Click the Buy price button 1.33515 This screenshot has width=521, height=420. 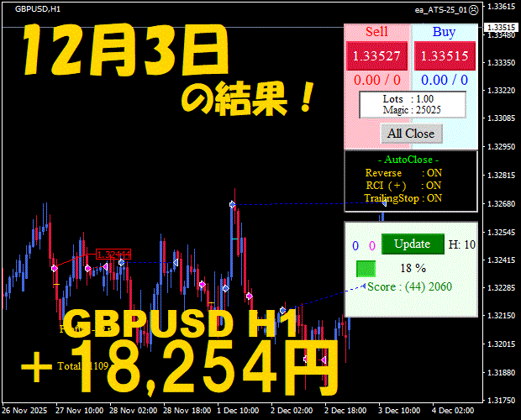coord(445,55)
